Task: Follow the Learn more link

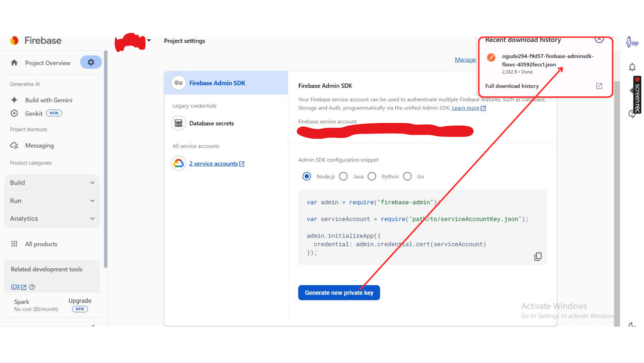Action: click(465, 108)
